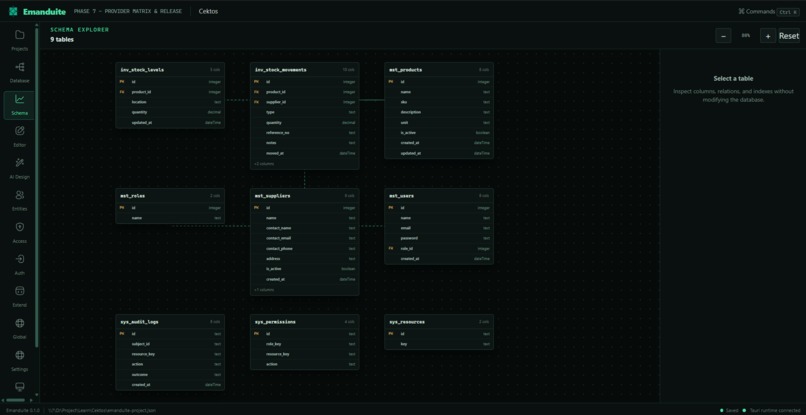Click the monitor icon at sidebar bottom
This screenshot has width=806, height=415.
(x=20, y=387)
